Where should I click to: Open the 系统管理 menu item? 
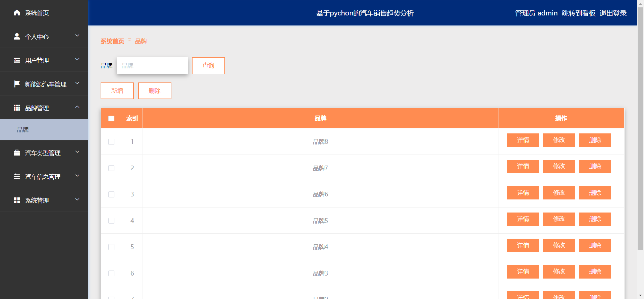tap(44, 200)
